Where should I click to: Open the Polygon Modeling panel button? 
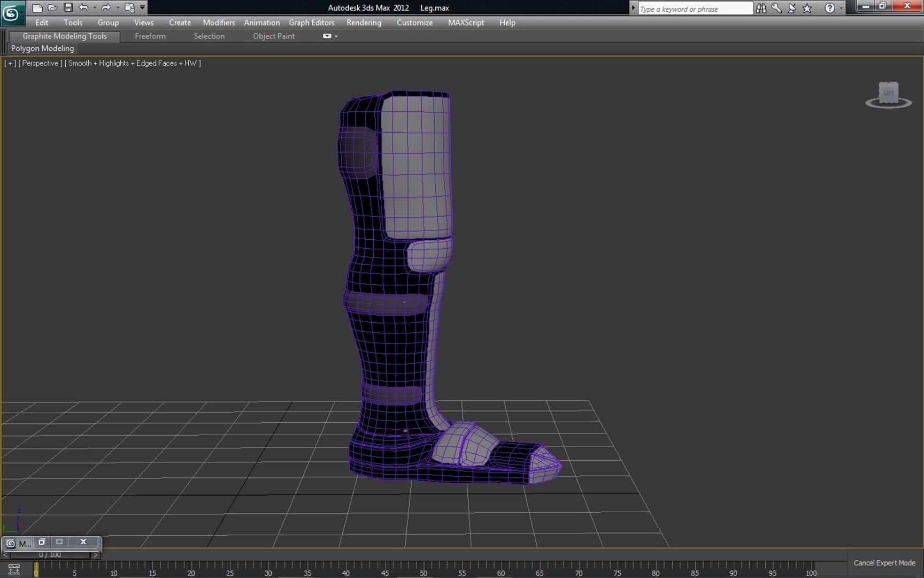pyautogui.click(x=43, y=48)
